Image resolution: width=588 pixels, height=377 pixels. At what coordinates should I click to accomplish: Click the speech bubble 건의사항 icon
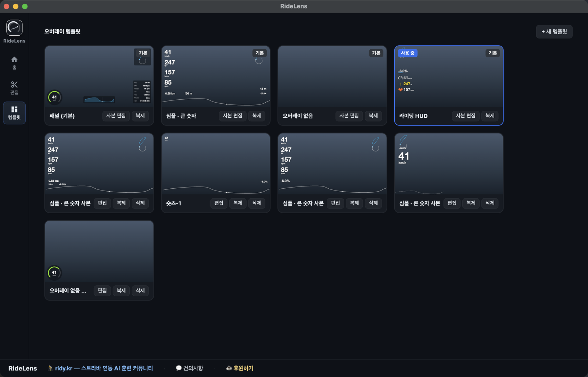click(x=179, y=368)
